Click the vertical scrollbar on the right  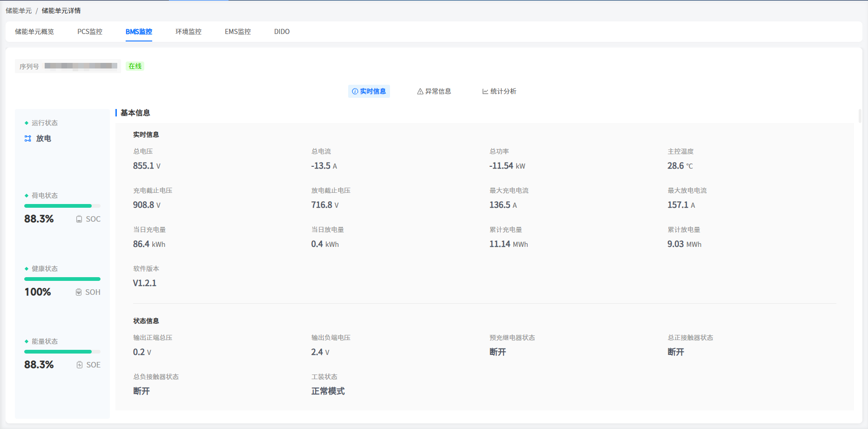point(860,116)
